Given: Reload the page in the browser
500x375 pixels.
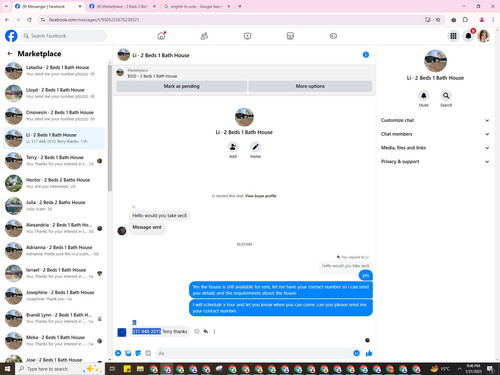Looking at the screenshot, I should pyautogui.click(x=29, y=20).
